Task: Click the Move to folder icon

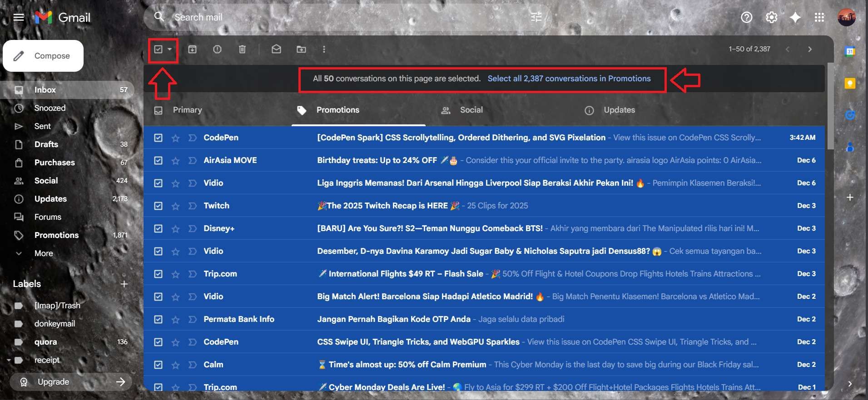Action: 301,49
